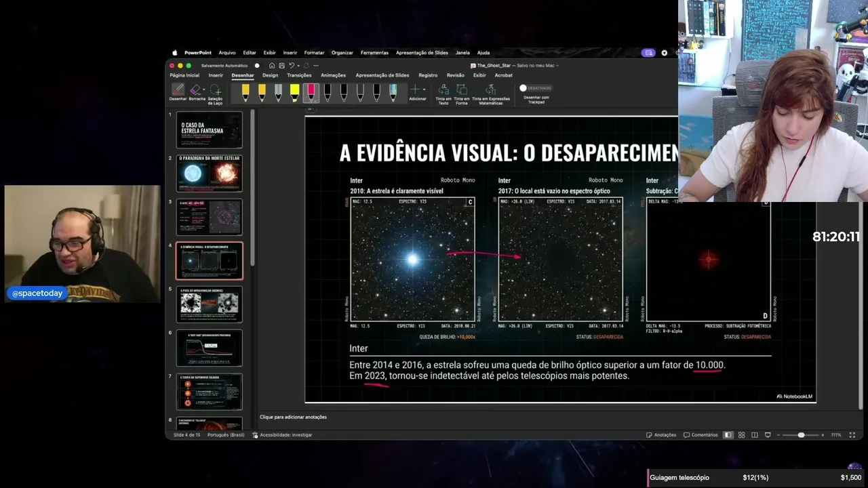Screen dimensions: 868x488
Task: Open the Registro ribbon tab
Action: (428, 75)
